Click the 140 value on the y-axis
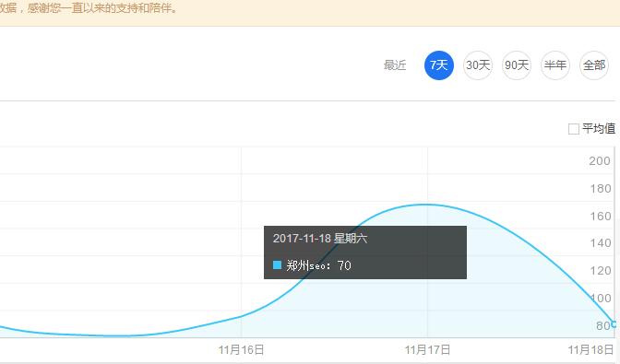The height and width of the screenshot is (364, 620). click(x=601, y=243)
